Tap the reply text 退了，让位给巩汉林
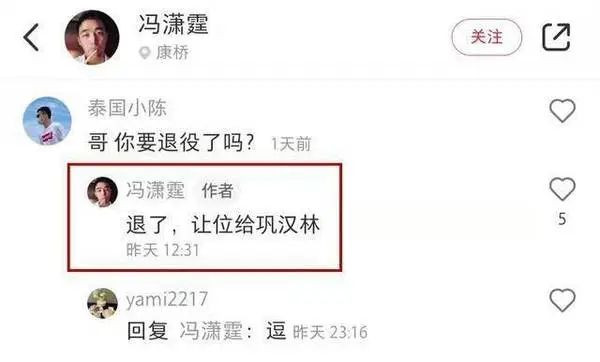This screenshot has height=362, width=600. [x=223, y=224]
